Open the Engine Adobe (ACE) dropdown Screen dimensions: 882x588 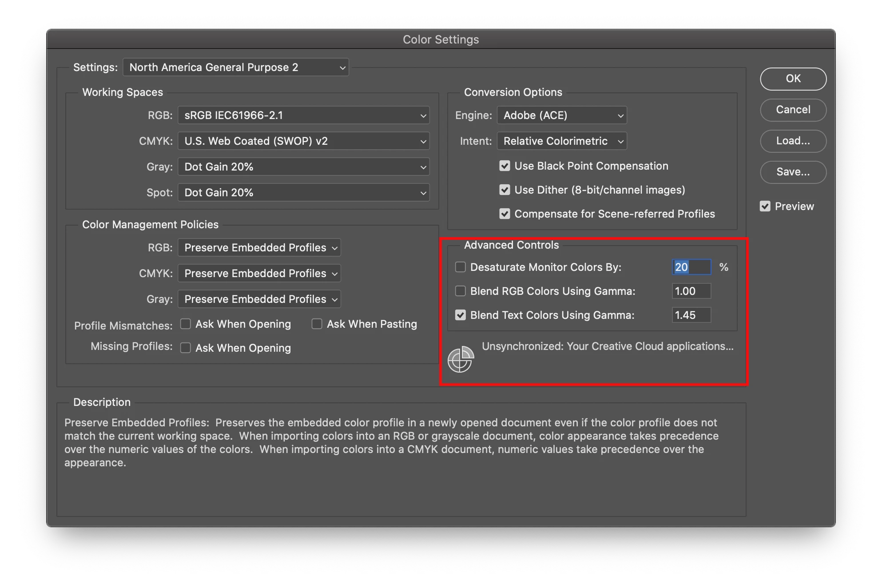[x=562, y=115]
